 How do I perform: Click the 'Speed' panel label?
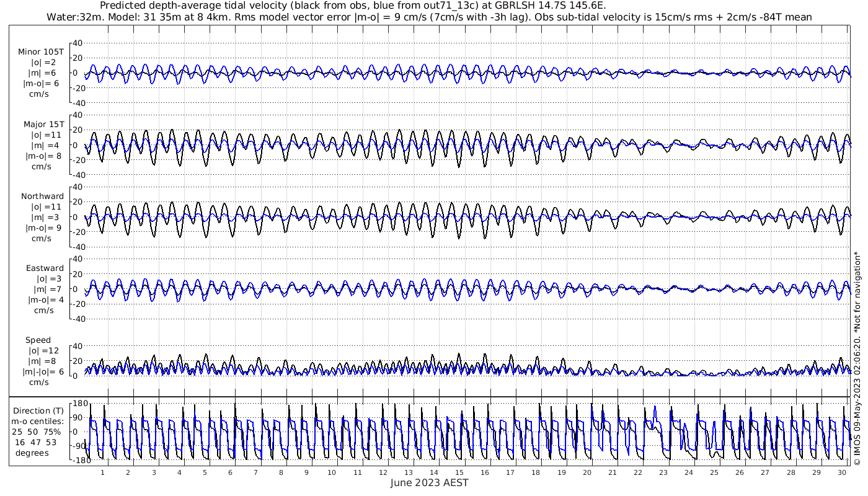coord(38,340)
